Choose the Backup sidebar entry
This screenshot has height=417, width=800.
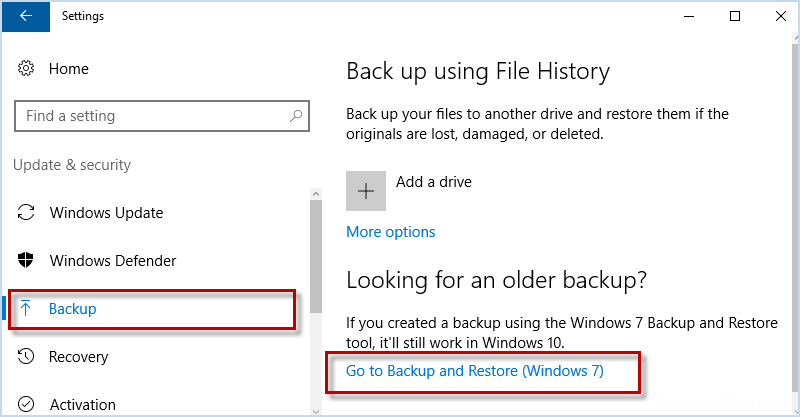(72, 309)
